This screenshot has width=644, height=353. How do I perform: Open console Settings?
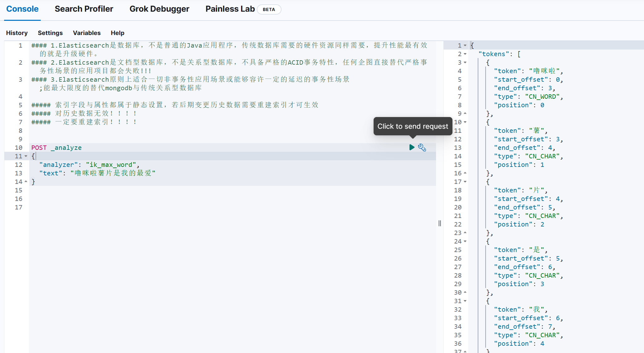pos(50,33)
